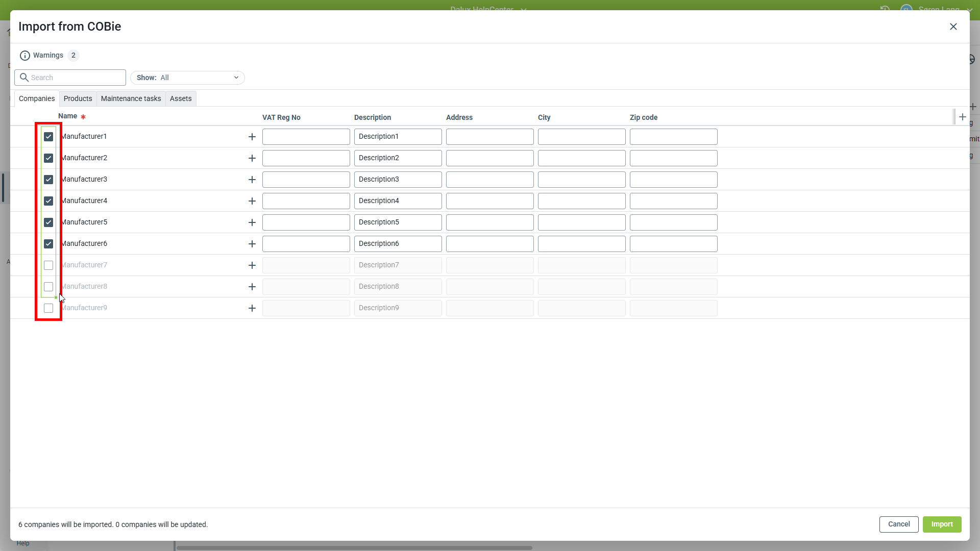Click the horizontal scrollbar at bottom

point(354,548)
